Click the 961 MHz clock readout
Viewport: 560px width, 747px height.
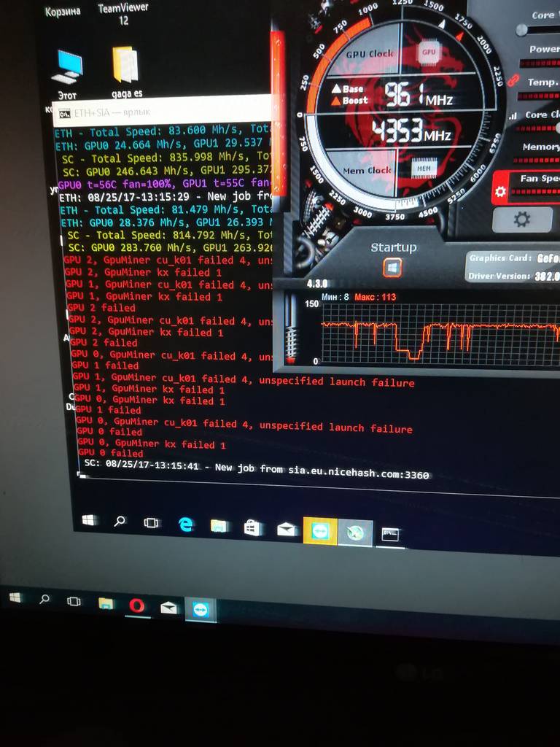tap(418, 95)
